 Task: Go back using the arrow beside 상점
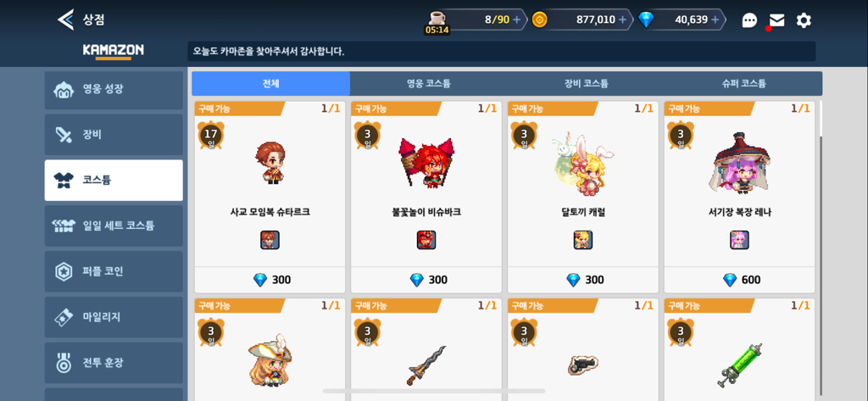point(65,20)
